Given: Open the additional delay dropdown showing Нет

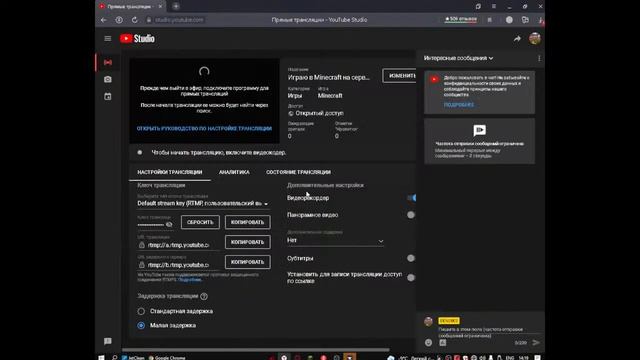Looking at the screenshot, I should [335, 240].
